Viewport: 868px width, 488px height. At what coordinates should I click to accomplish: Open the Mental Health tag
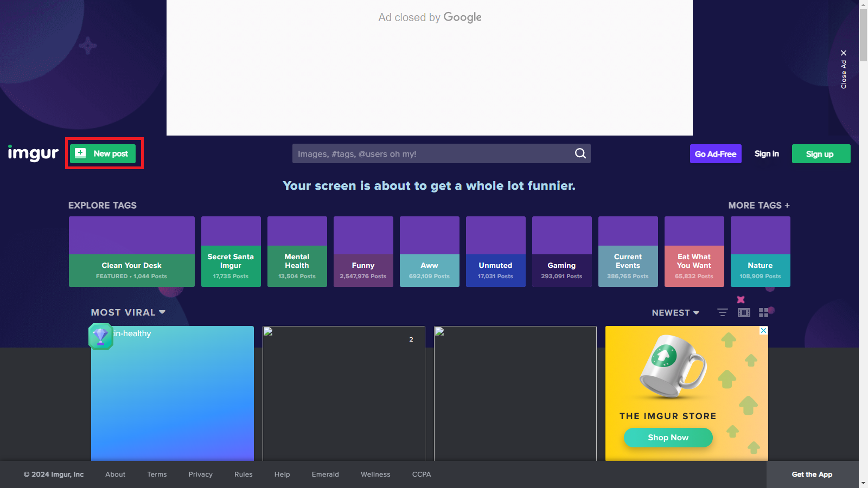(297, 252)
